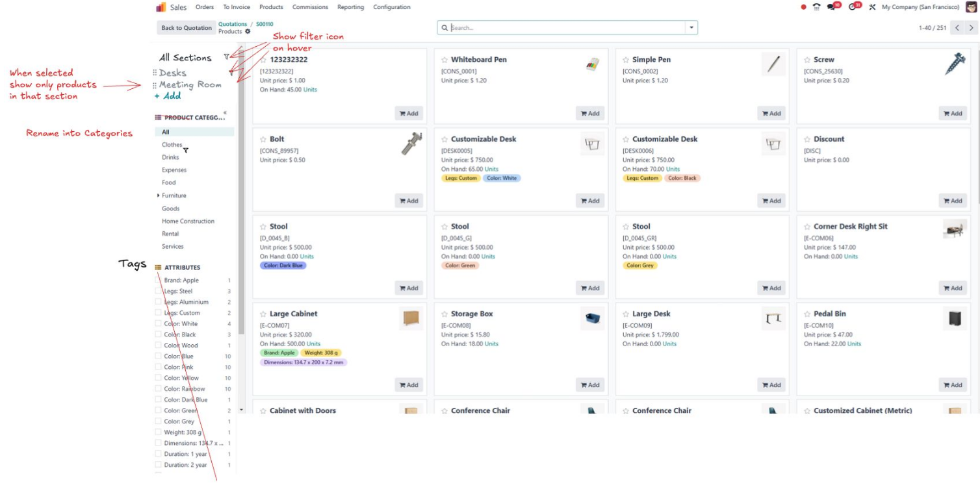Click the filter icon beside All Sections
Viewport: 980px width, 489px height.
point(226,57)
